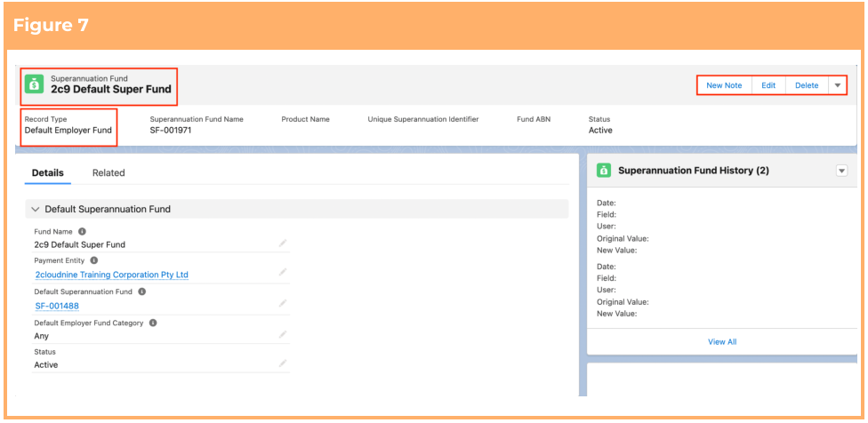Click the Active status in the header

(x=600, y=131)
